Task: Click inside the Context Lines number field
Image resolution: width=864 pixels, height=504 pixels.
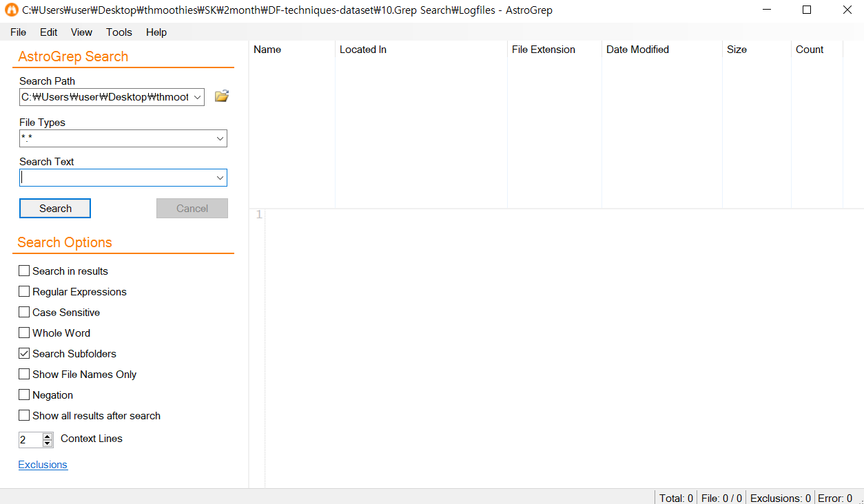Action: pos(30,439)
